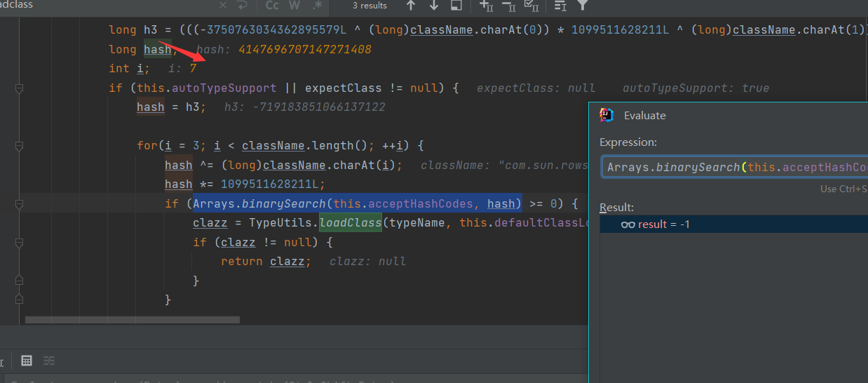The image size is (868, 383).
Task: Click the glasses icon beside result
Action: tap(628, 224)
